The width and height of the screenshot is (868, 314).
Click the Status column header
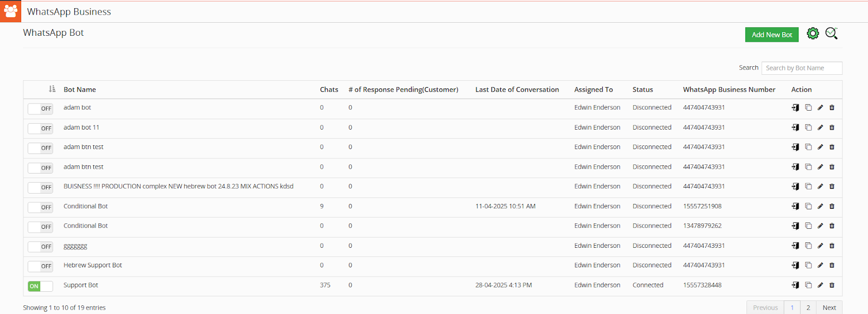pos(642,89)
